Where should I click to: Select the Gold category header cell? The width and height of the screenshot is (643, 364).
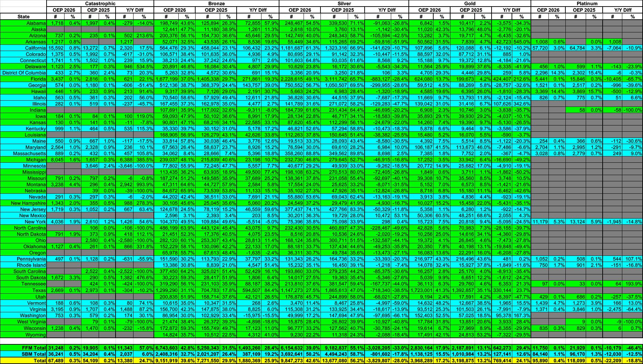[469, 3]
